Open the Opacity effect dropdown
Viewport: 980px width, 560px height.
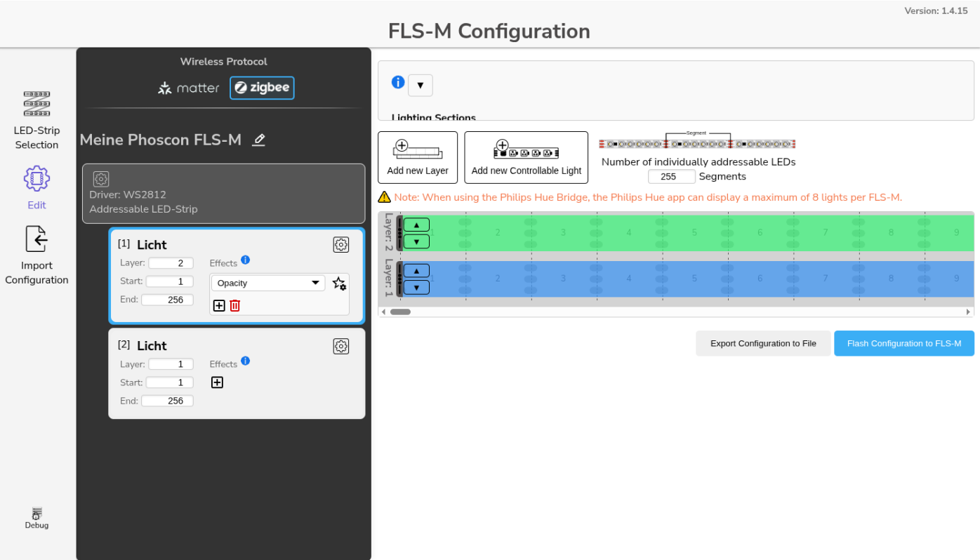click(x=267, y=284)
